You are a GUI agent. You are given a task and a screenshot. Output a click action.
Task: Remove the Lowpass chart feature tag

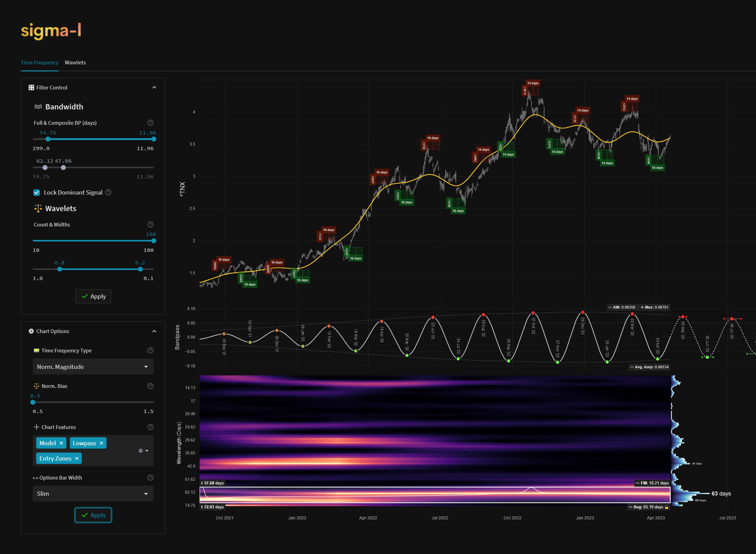pos(102,443)
